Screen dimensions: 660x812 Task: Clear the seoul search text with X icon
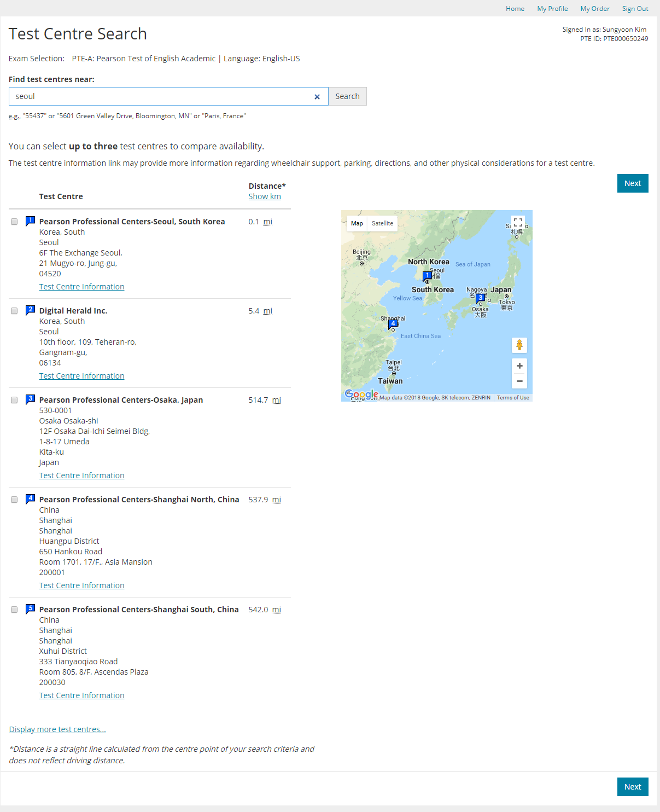click(x=317, y=97)
